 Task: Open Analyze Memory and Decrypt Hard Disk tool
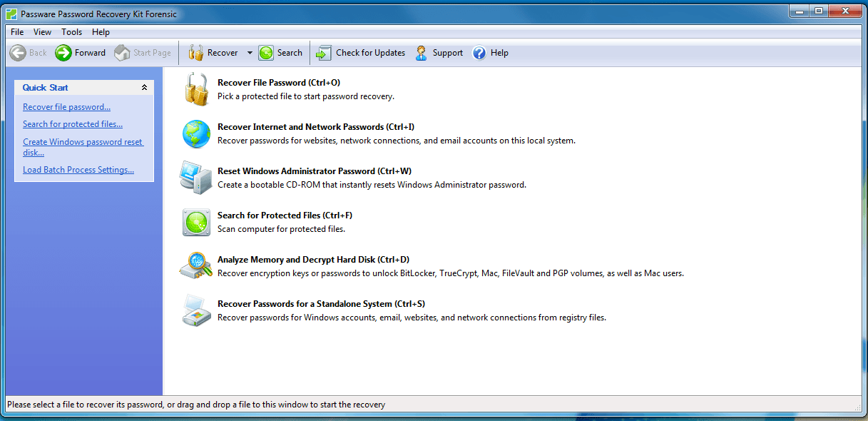(x=196, y=266)
